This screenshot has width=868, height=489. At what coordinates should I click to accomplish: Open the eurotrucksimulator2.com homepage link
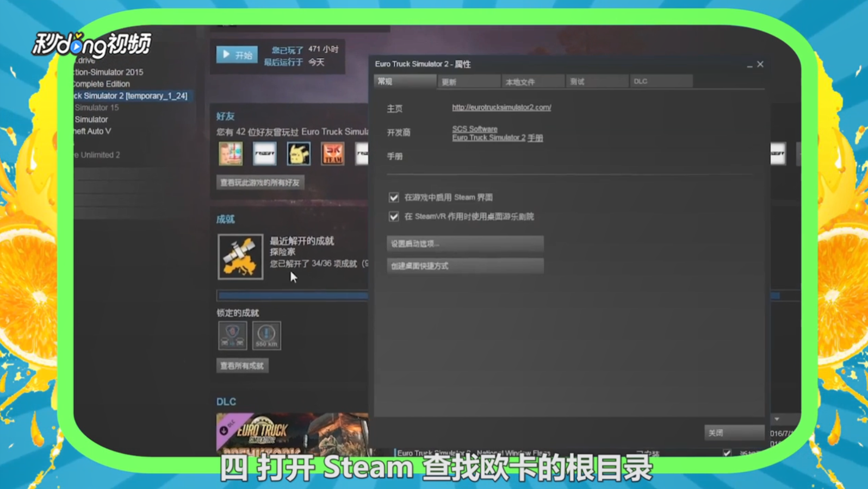tap(501, 108)
